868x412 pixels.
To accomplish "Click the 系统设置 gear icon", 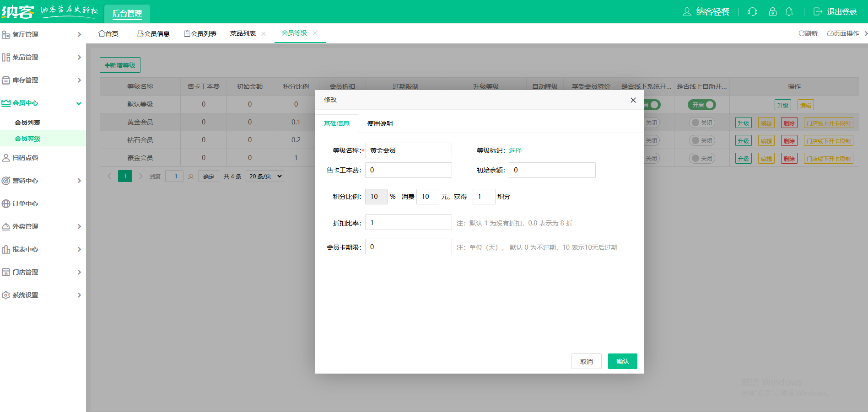I will click(6, 295).
